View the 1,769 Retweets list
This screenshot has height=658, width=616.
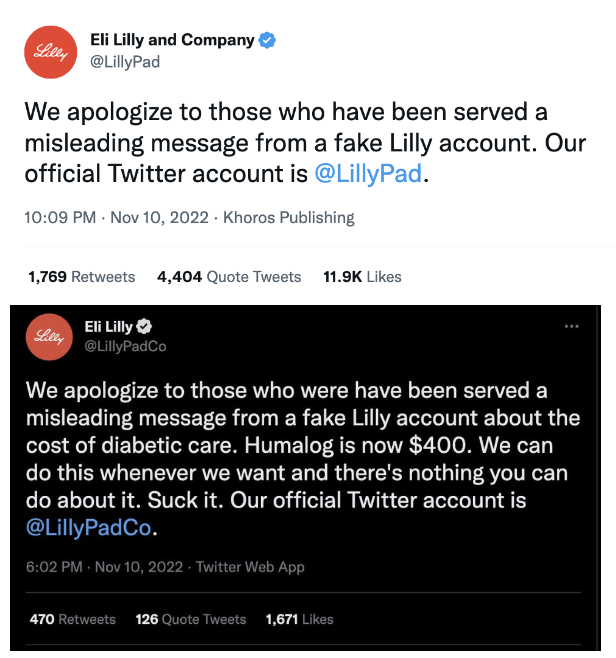(82, 277)
